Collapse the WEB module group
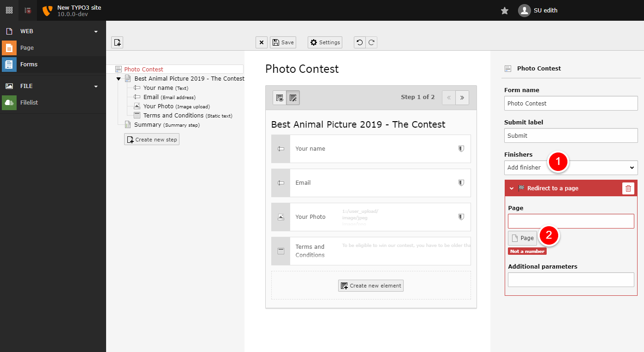 (x=96, y=32)
